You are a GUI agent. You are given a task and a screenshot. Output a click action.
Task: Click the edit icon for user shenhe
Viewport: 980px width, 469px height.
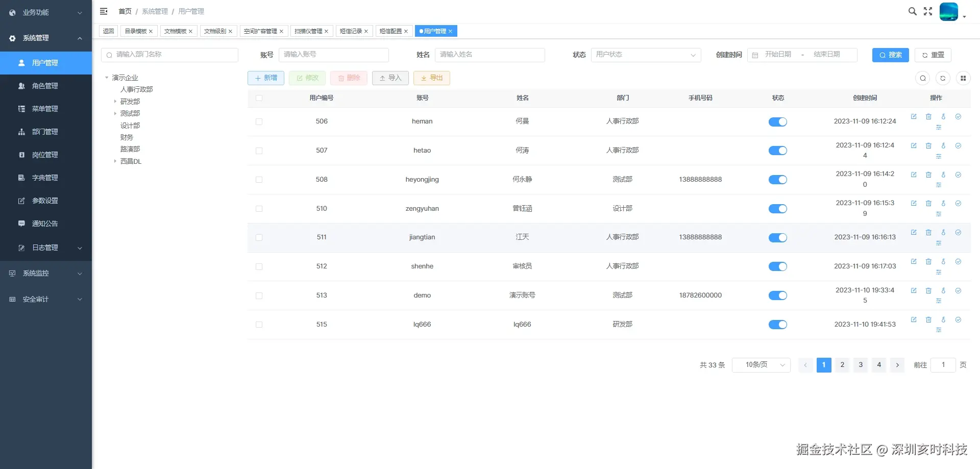coord(914,261)
